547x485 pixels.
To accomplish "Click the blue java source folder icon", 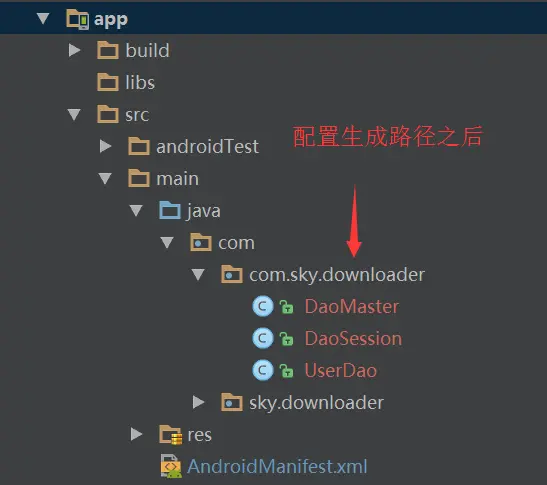I will (170, 210).
